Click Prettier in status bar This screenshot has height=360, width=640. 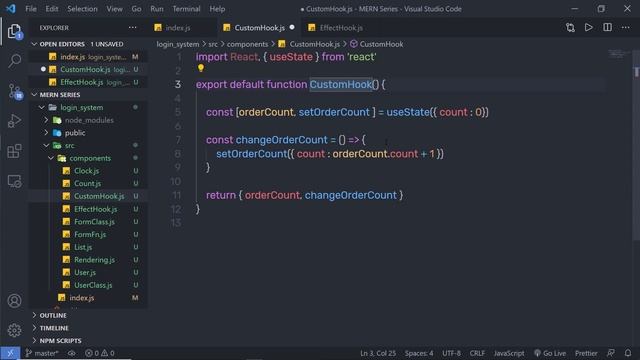tap(586, 353)
